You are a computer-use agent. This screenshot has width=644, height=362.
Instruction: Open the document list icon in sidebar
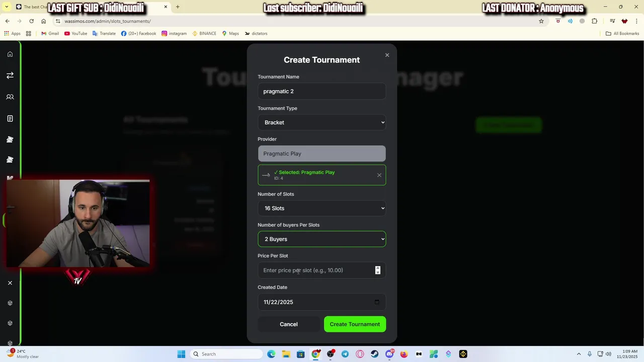(10, 119)
